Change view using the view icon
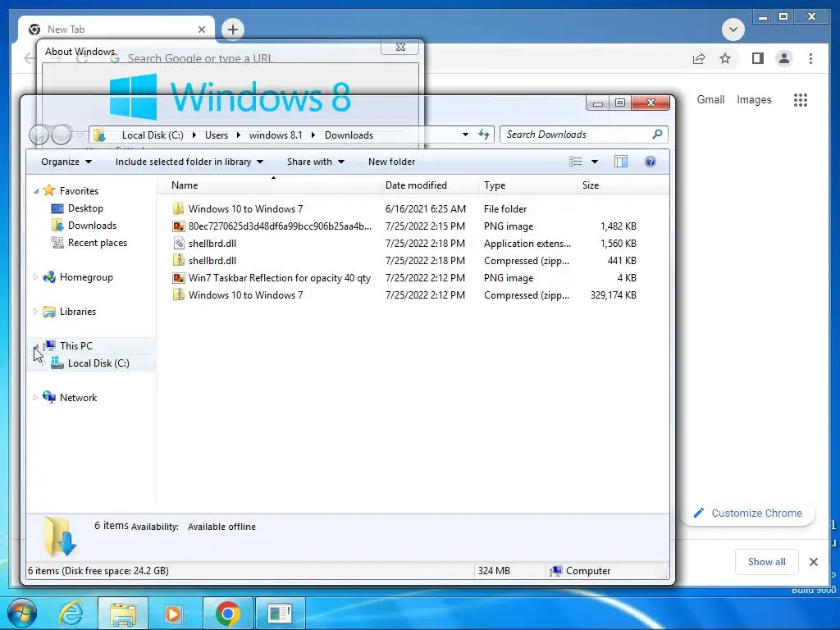The width and height of the screenshot is (840, 630). click(575, 162)
